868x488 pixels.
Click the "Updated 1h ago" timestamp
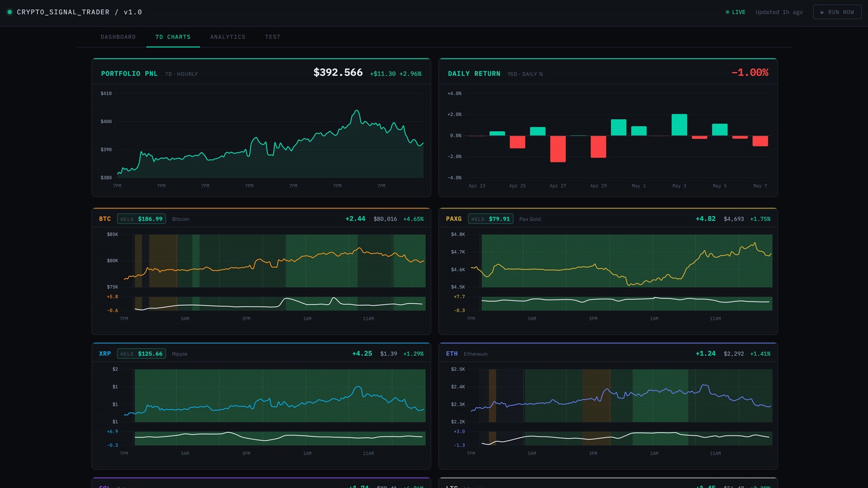[779, 12]
